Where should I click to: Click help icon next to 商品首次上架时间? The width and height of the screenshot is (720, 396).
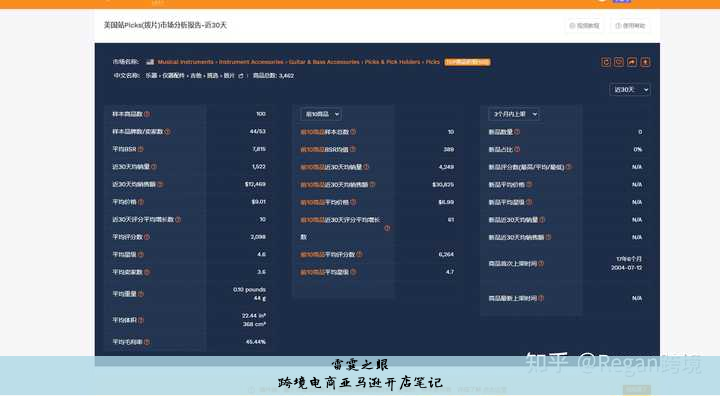pos(541,263)
